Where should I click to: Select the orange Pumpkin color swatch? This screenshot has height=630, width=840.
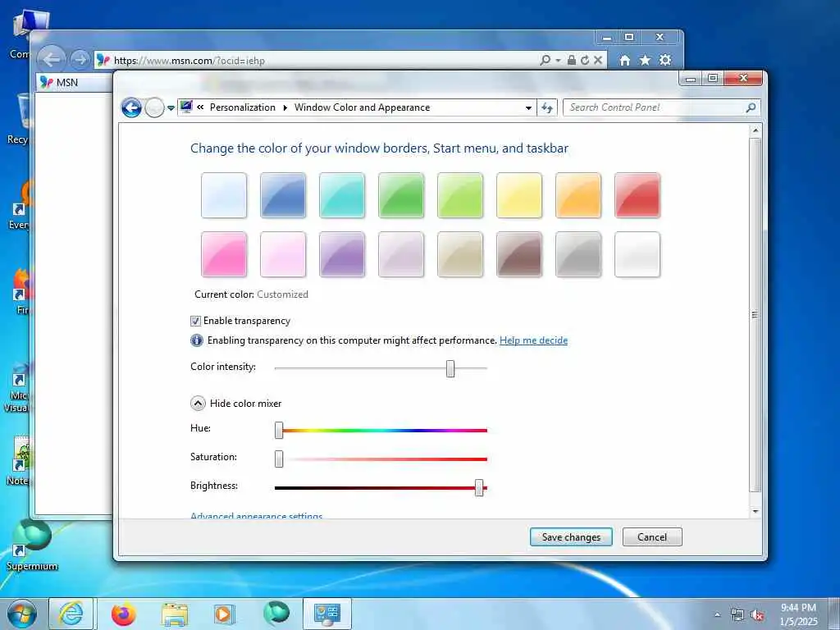[x=578, y=195]
